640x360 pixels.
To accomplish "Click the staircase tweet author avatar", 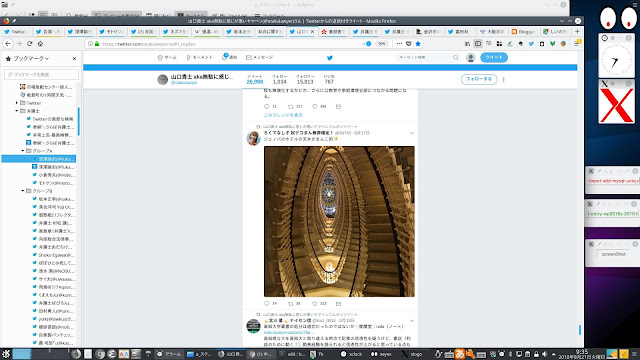I will click(x=253, y=138).
